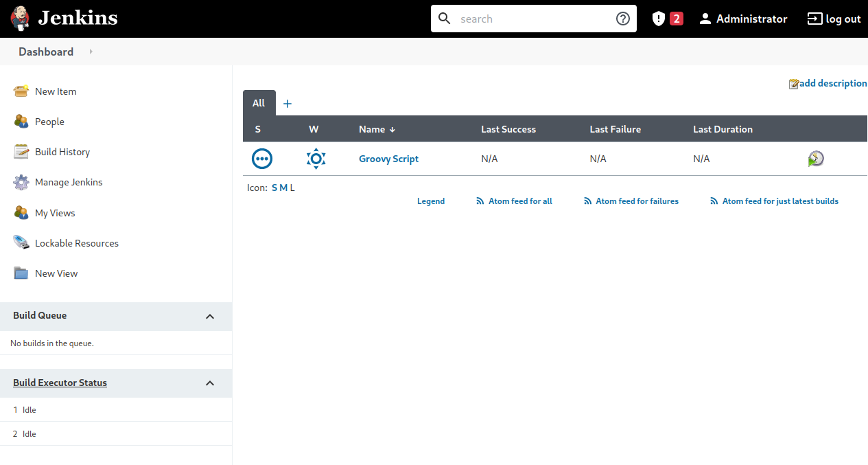
Task: Select large icon size L
Action: point(292,188)
